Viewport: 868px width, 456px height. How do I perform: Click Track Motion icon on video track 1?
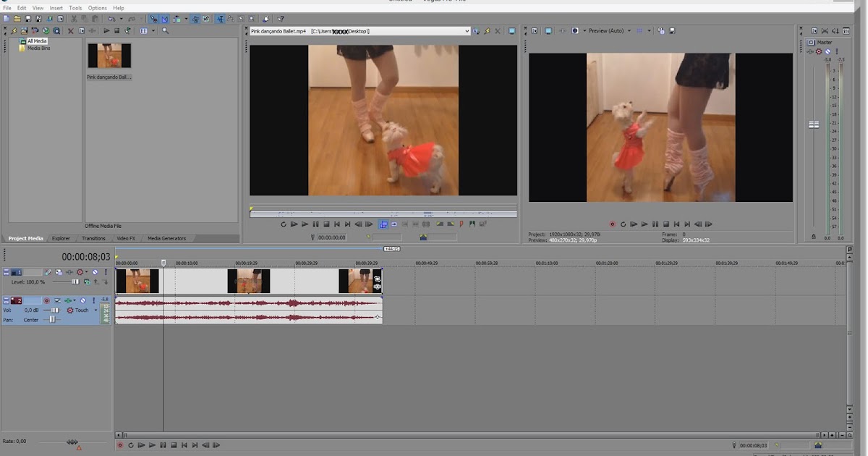[48, 272]
